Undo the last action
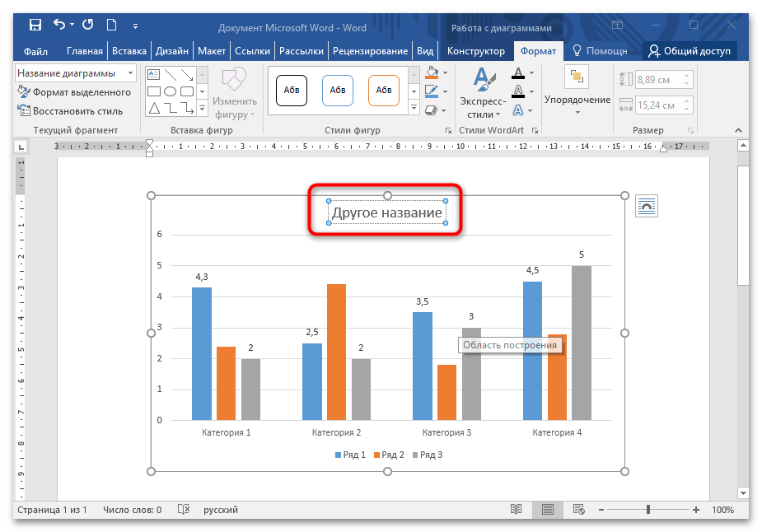The width and height of the screenshot is (762, 532). (59, 25)
